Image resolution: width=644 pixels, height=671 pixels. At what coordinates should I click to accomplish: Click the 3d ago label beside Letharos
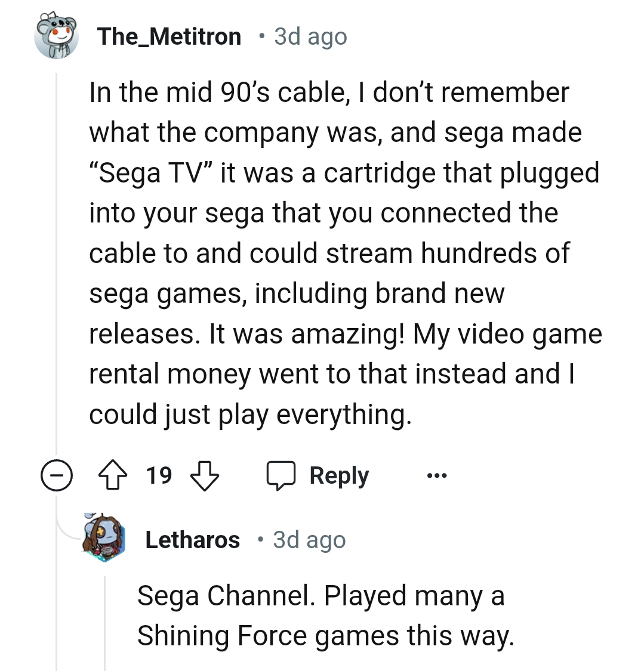(x=309, y=540)
